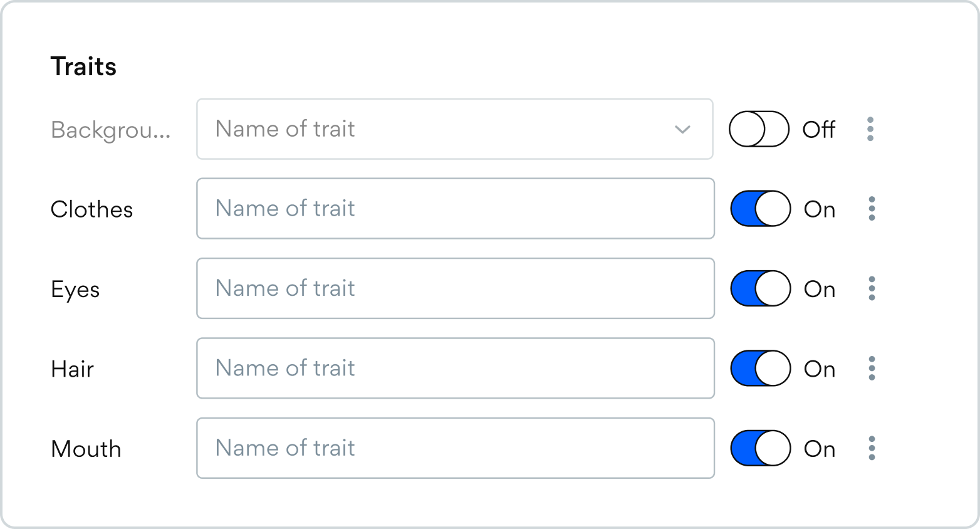980x529 pixels.
Task: Click the Mouth row label
Action: pyautogui.click(x=86, y=449)
